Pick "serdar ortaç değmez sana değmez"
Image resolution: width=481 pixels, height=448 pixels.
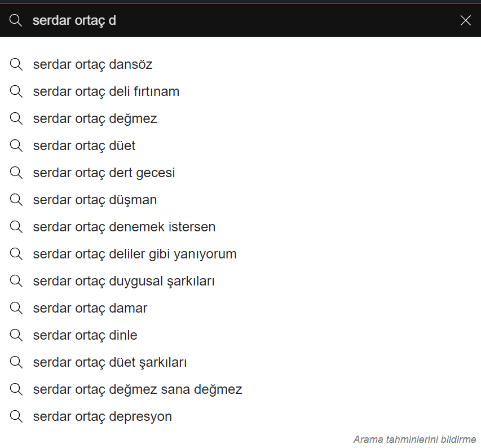138,389
